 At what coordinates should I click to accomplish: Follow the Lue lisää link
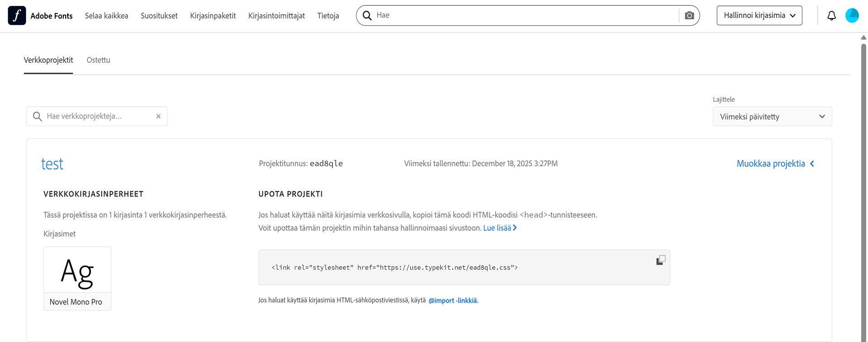click(500, 228)
